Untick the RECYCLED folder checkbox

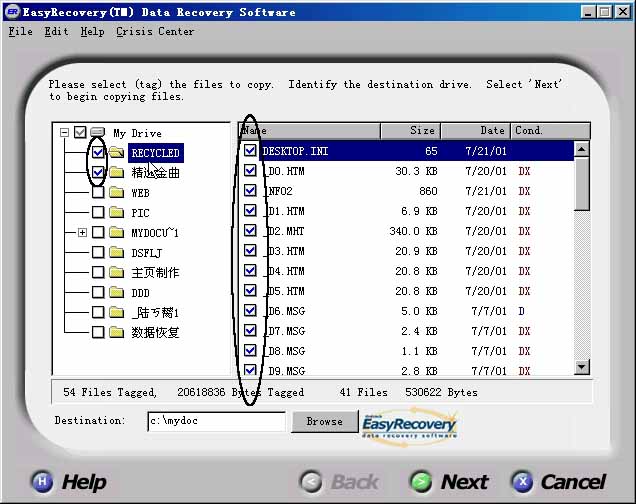pos(98,152)
